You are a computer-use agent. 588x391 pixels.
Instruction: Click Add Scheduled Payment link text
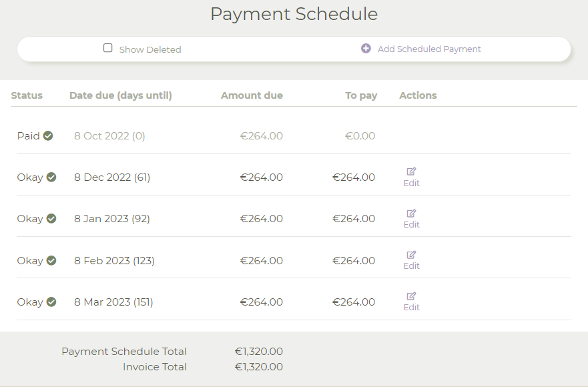pos(429,49)
